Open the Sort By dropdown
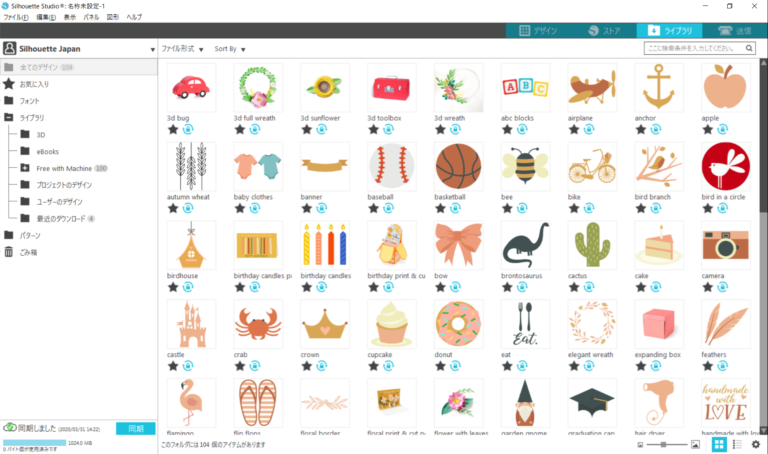This screenshot has width=768, height=454. coord(230,49)
